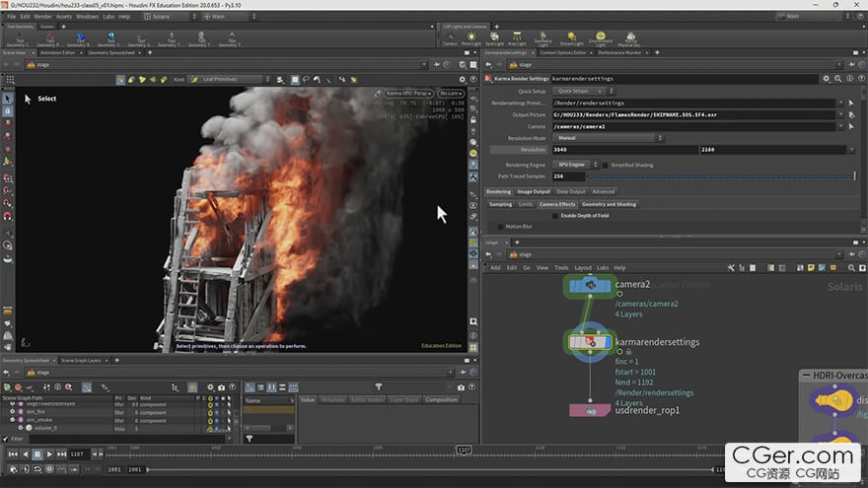Switch to the Image Output tab
The height and width of the screenshot is (488, 868).
tap(534, 192)
